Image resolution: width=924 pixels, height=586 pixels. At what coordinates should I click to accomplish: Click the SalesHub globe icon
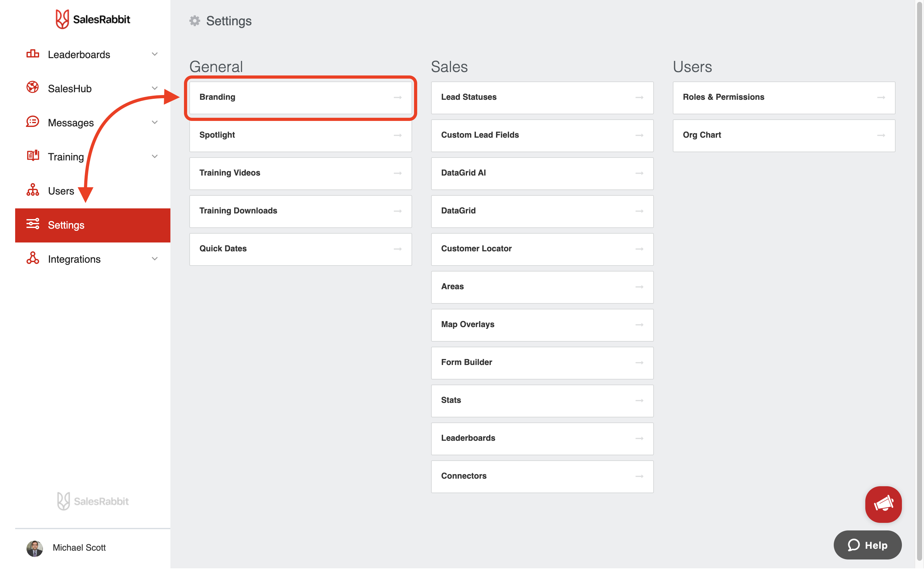[x=33, y=87]
